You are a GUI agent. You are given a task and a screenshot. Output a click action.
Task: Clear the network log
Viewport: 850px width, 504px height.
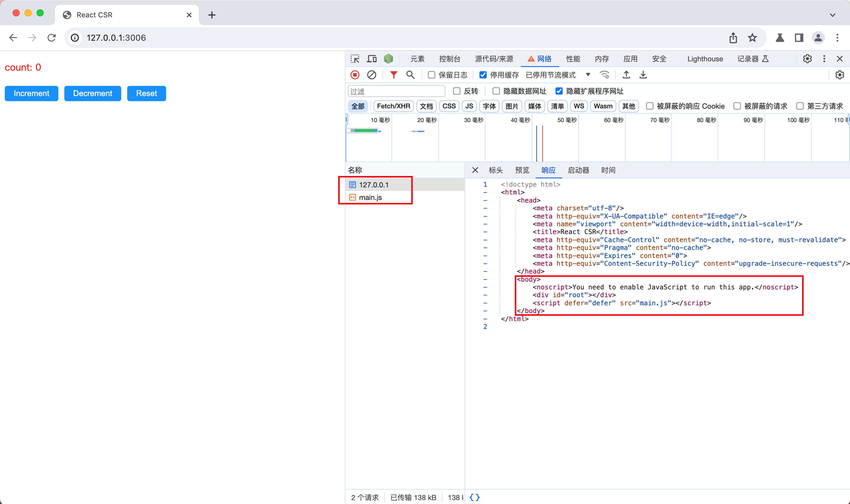(x=371, y=75)
